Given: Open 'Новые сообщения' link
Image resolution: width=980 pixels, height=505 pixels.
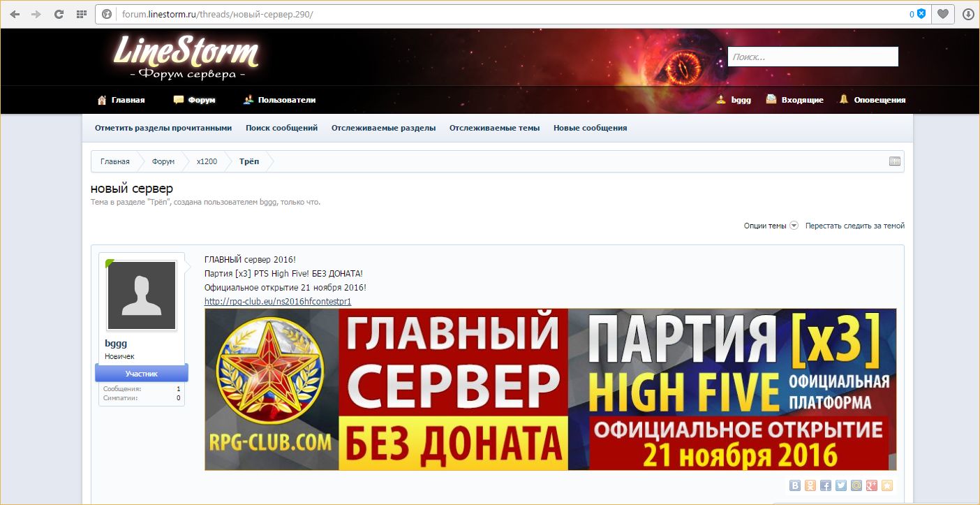Looking at the screenshot, I should (590, 128).
